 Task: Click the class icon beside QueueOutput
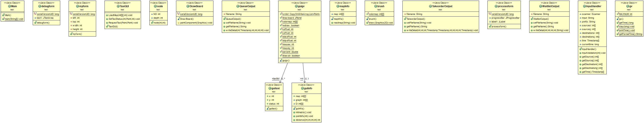pyautogui.click(x=238, y=6)
